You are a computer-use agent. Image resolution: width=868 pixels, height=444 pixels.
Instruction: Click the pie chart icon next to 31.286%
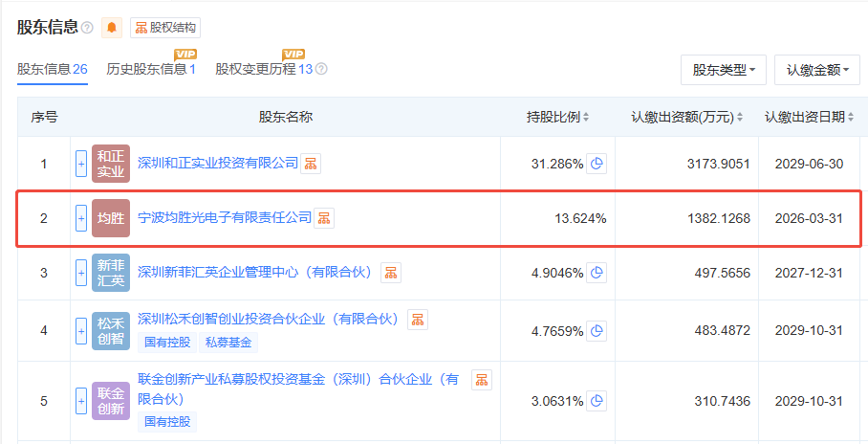pyautogui.click(x=597, y=164)
